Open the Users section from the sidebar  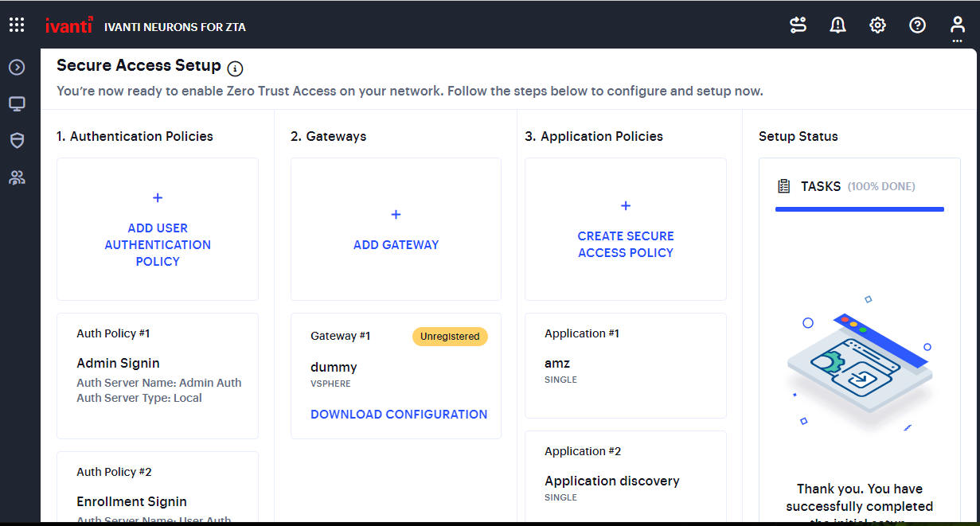(x=17, y=177)
